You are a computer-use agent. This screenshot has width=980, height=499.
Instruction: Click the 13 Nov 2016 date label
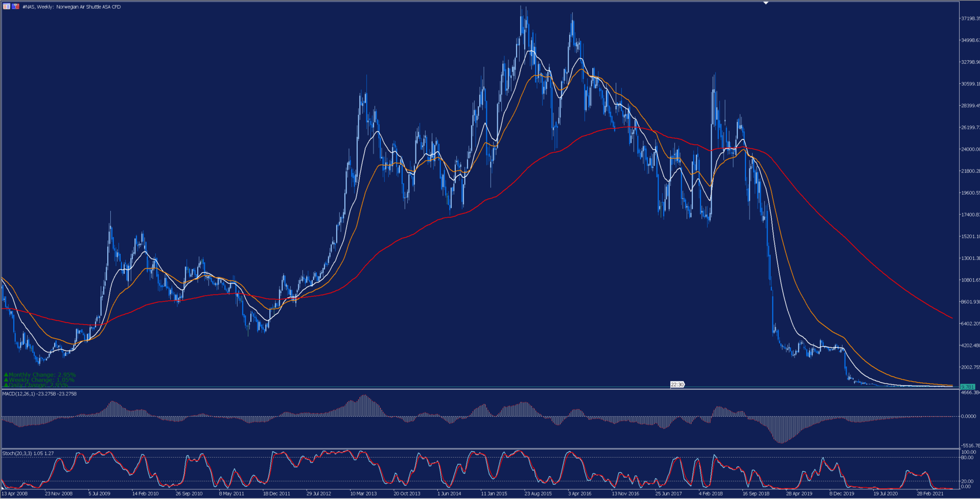pos(625,494)
